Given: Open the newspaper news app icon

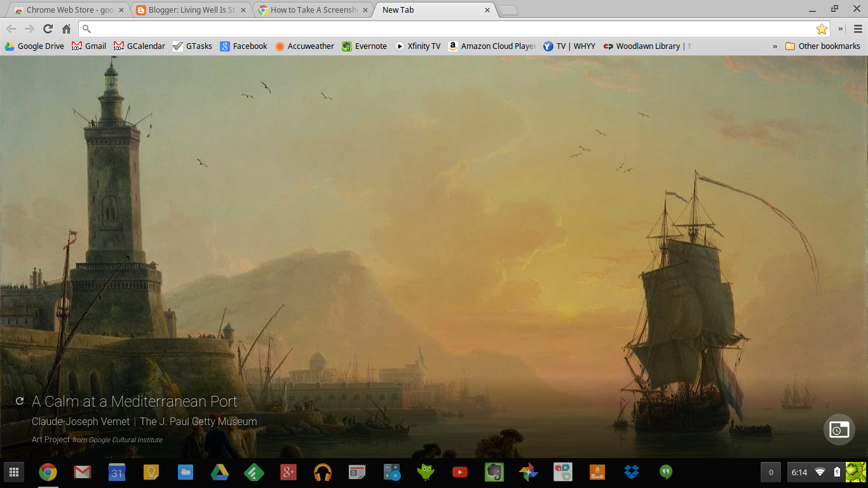Looking at the screenshot, I should pyautogui.click(x=357, y=472).
